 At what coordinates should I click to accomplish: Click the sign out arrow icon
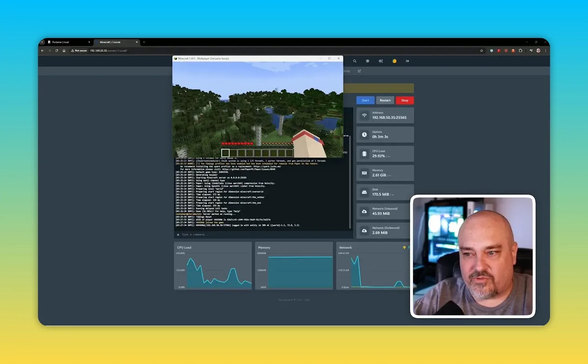tap(408, 61)
